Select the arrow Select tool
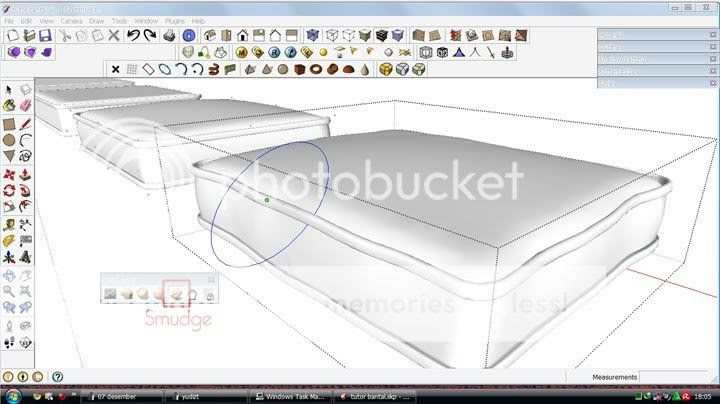720x404 pixels. pyautogui.click(x=9, y=90)
